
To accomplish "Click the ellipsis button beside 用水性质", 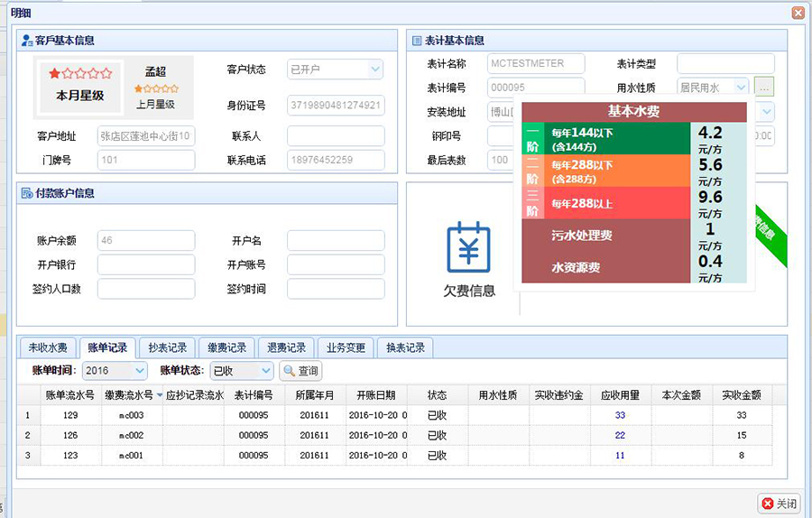I will click(x=764, y=88).
